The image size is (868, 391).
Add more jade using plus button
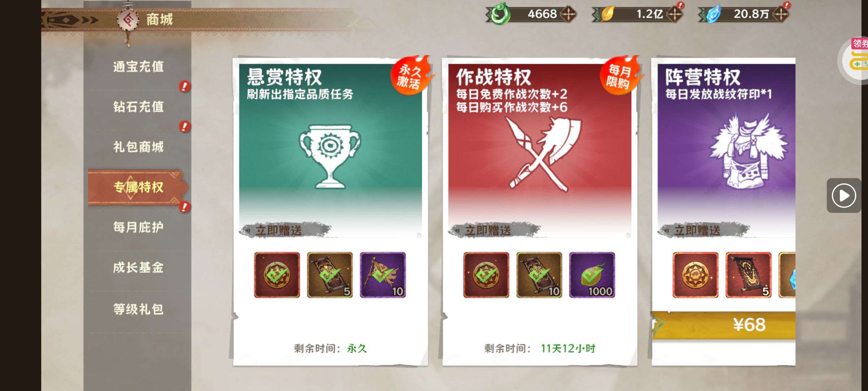pyautogui.click(x=568, y=14)
